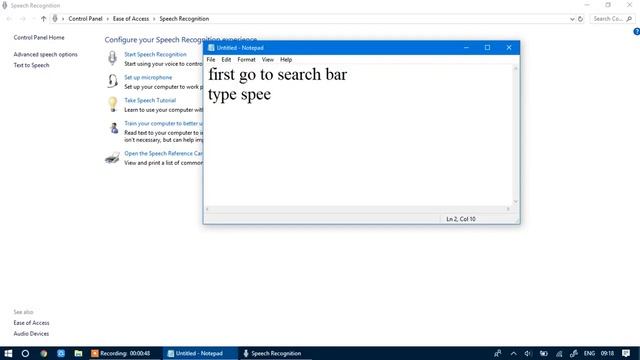Click Train your computer link
This screenshot has height=360, width=640.
pos(163,123)
